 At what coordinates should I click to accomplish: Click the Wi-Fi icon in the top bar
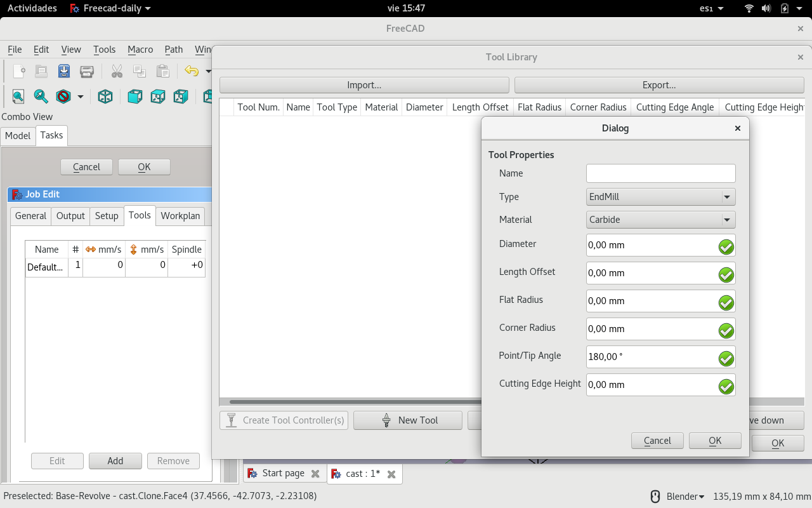(x=749, y=8)
